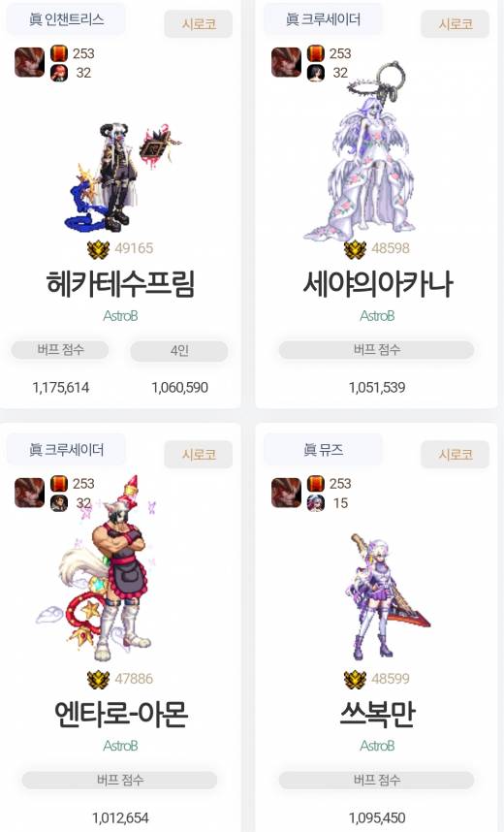
Task: Click the red book level icon in 엔타로-아몬 card
Action: (x=59, y=483)
